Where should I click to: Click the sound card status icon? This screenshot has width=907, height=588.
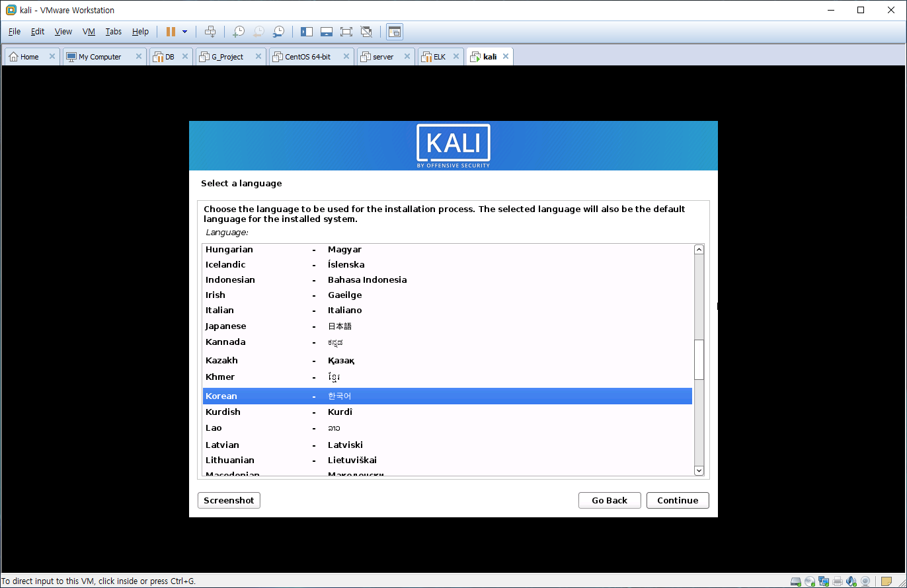click(x=851, y=581)
